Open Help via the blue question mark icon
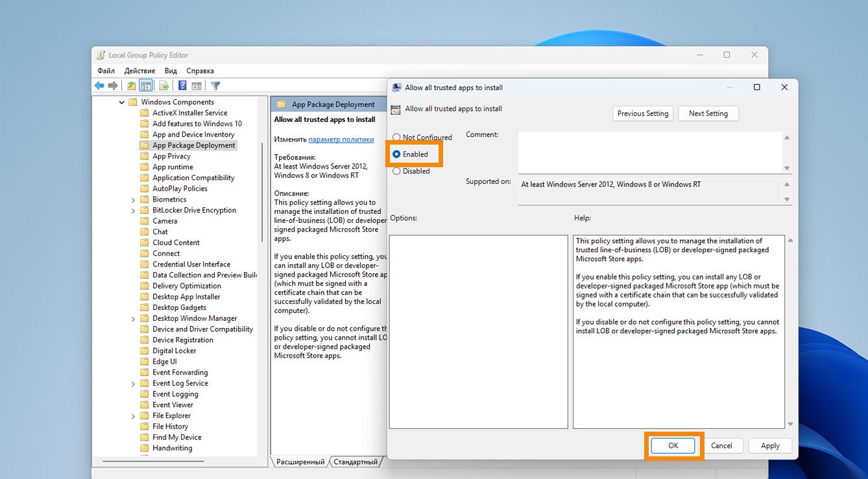This screenshot has height=479, width=868. [x=182, y=86]
